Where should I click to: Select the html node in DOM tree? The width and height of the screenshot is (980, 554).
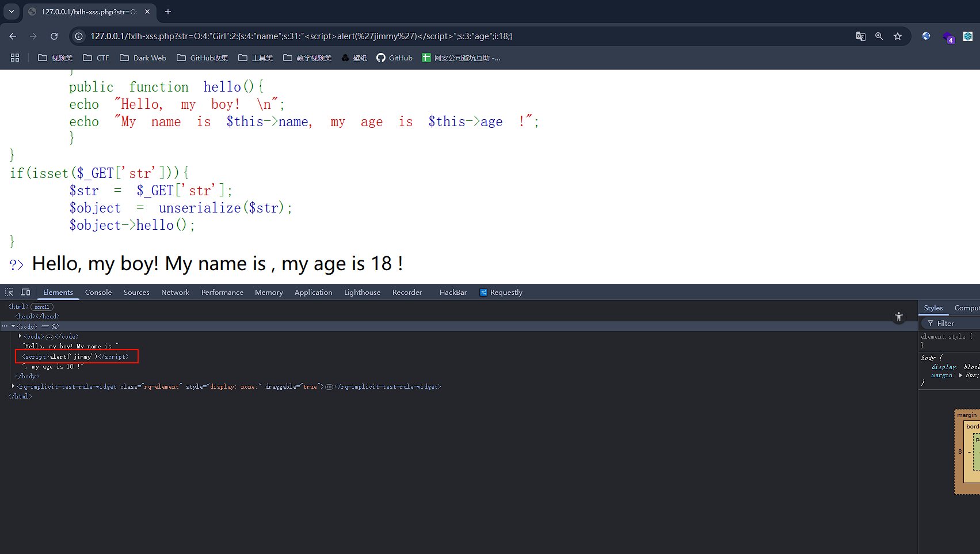[x=18, y=307]
